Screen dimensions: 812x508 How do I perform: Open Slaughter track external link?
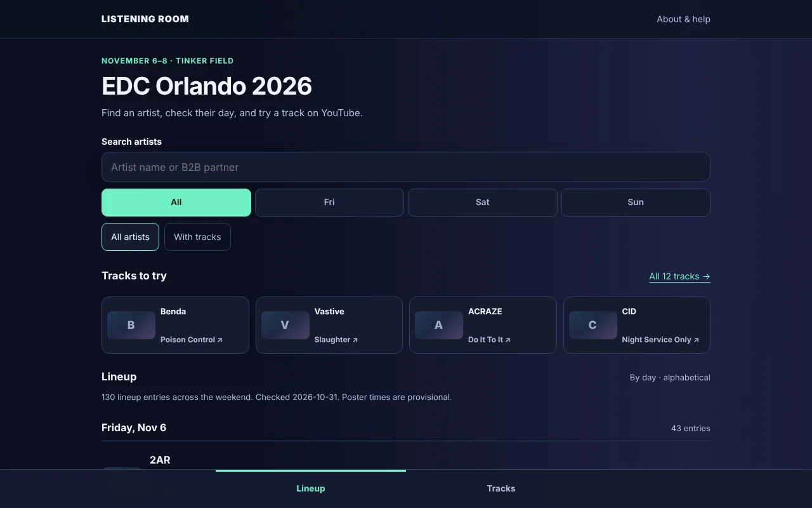[x=336, y=340]
